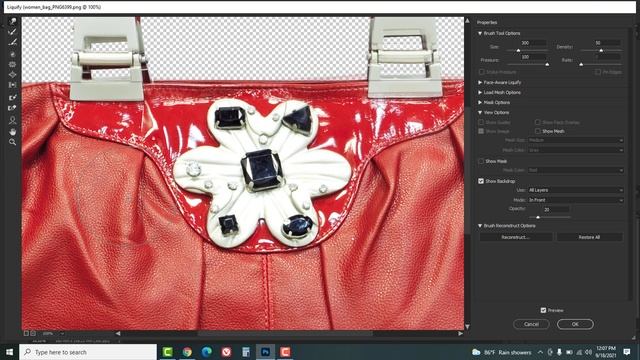Select the Push Left tool
This screenshot has width=640, height=360.
(13, 85)
